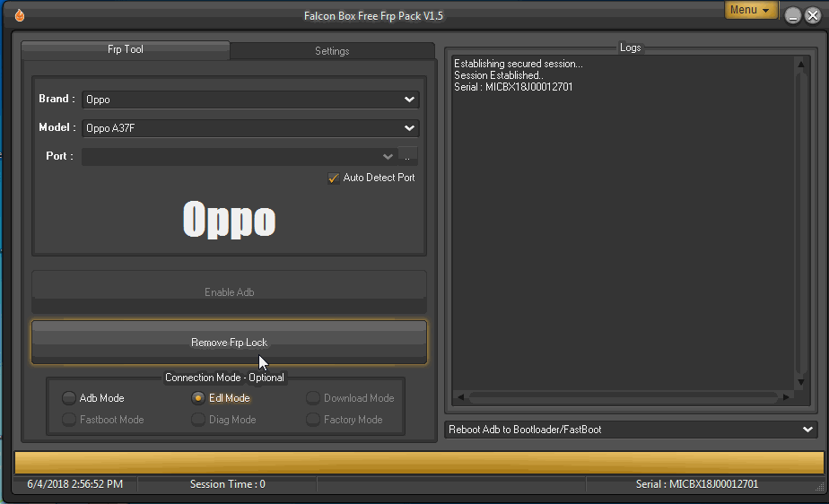The width and height of the screenshot is (829, 504).
Task: Click 'Session Time : 0' in status bar
Action: (x=227, y=484)
